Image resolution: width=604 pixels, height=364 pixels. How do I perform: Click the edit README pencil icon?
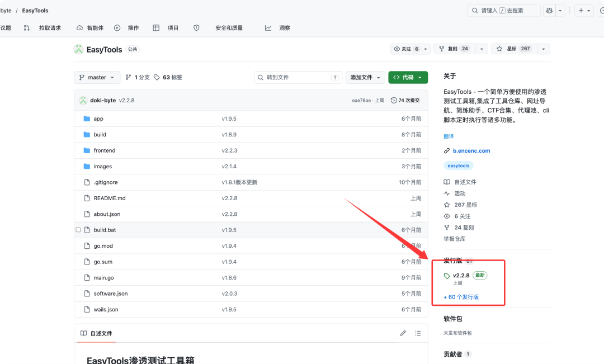pyautogui.click(x=403, y=333)
